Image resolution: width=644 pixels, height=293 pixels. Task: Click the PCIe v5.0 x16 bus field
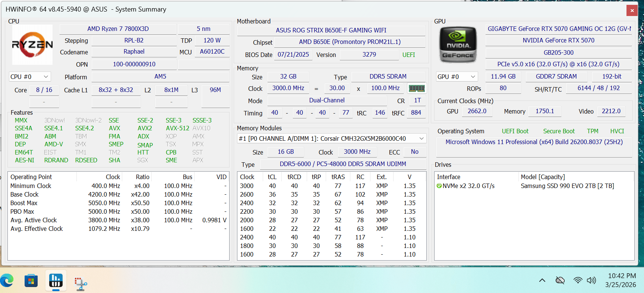[559, 64]
